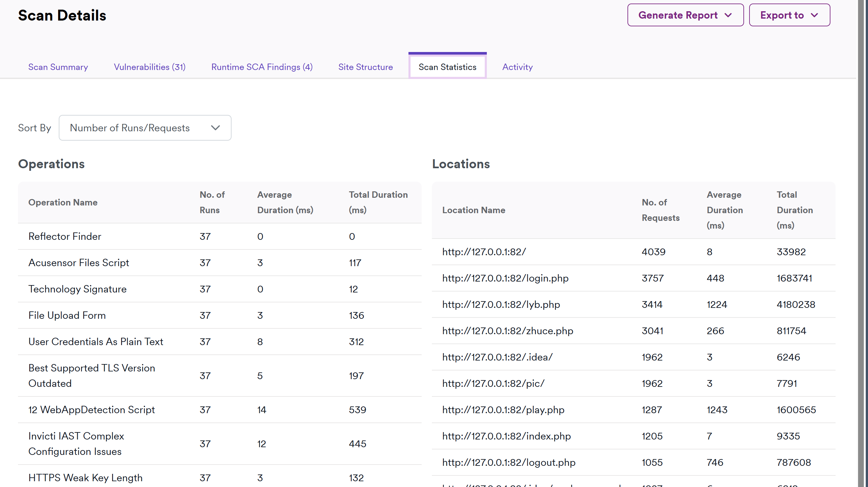Click the Export to chevron icon

coord(814,15)
